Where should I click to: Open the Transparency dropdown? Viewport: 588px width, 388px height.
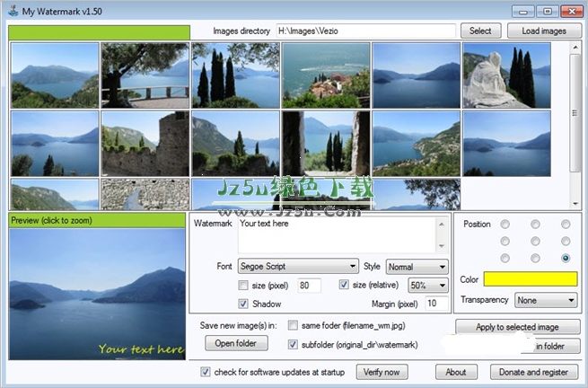pyautogui.click(x=546, y=300)
